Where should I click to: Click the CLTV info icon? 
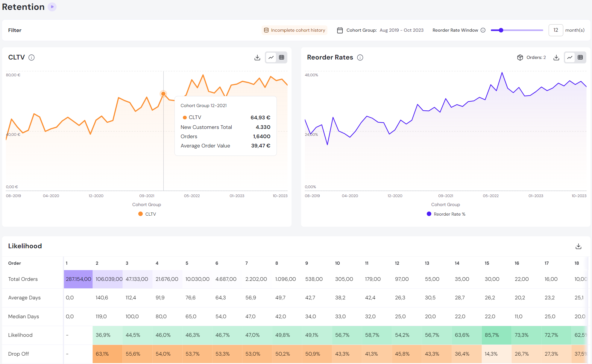tap(31, 57)
